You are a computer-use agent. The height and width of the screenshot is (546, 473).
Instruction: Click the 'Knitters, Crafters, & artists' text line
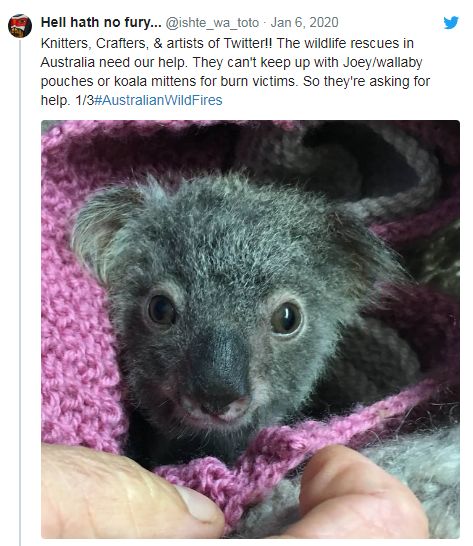(227, 44)
